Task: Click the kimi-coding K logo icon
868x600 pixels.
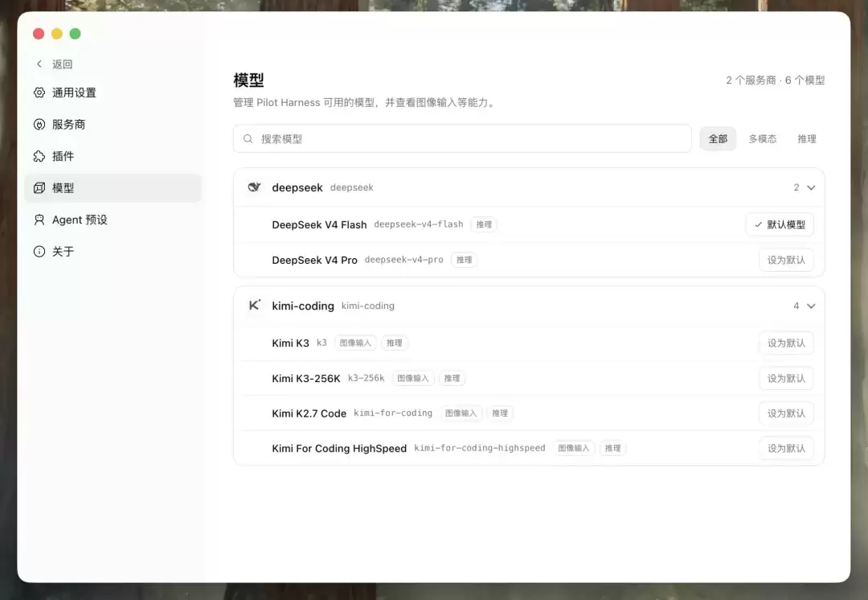Action: click(254, 306)
